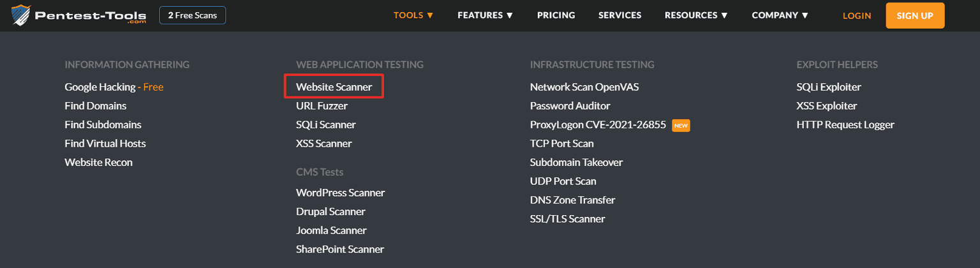Viewport: 980px width, 268px height.
Task: Expand the Resources dropdown menu
Action: 696,15
